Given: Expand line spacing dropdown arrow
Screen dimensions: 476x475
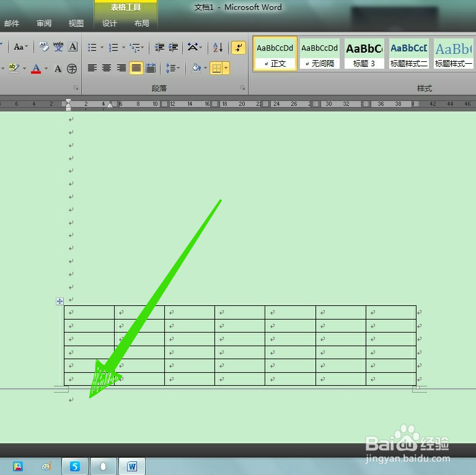Looking at the screenshot, I should coord(178,68).
